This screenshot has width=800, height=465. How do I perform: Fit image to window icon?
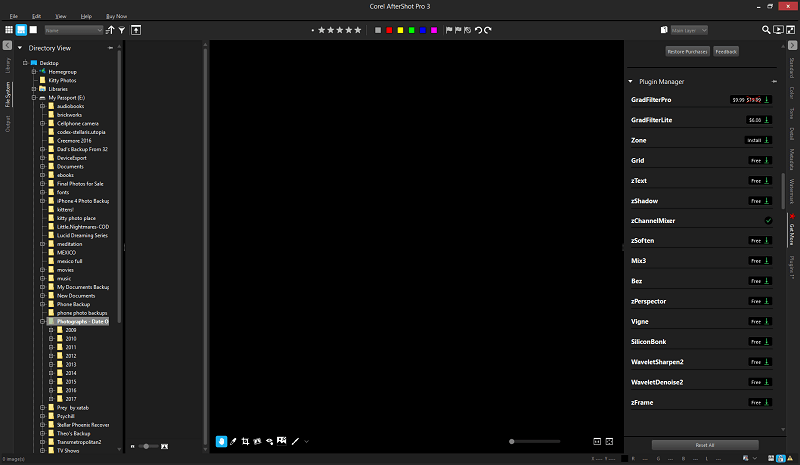609,442
